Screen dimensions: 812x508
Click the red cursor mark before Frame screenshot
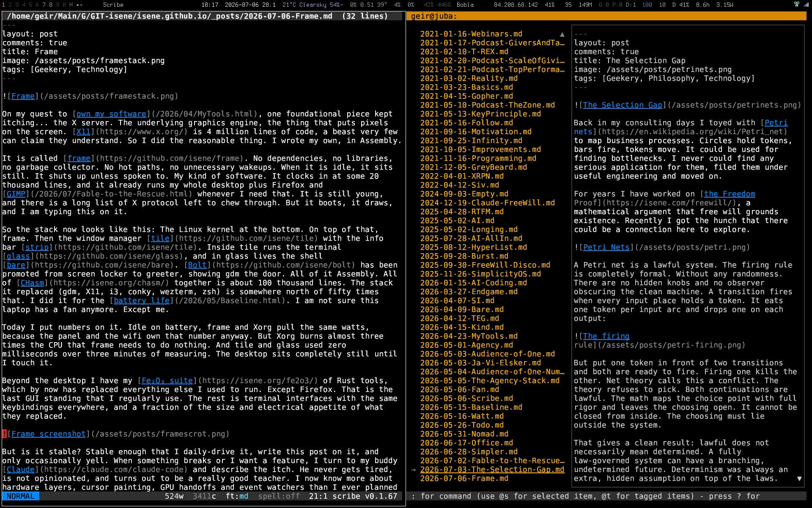click(x=4, y=434)
